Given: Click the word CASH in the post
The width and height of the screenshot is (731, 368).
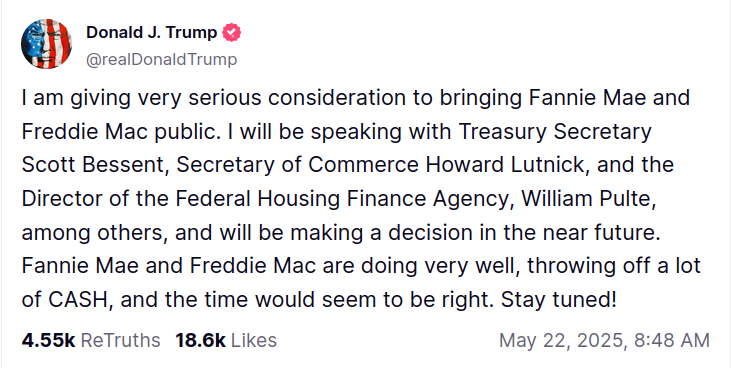Looking at the screenshot, I should [x=78, y=300].
